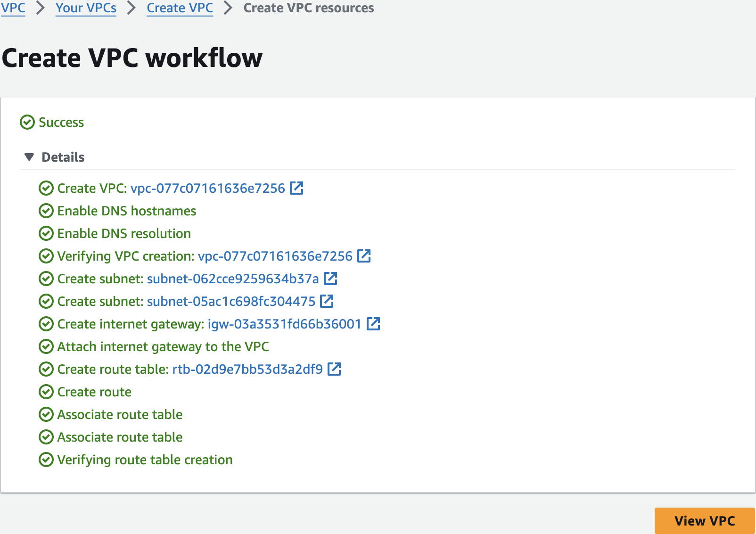Click Attach internet gateway to the VPC text
Screen dimensions: 756x534
point(163,347)
